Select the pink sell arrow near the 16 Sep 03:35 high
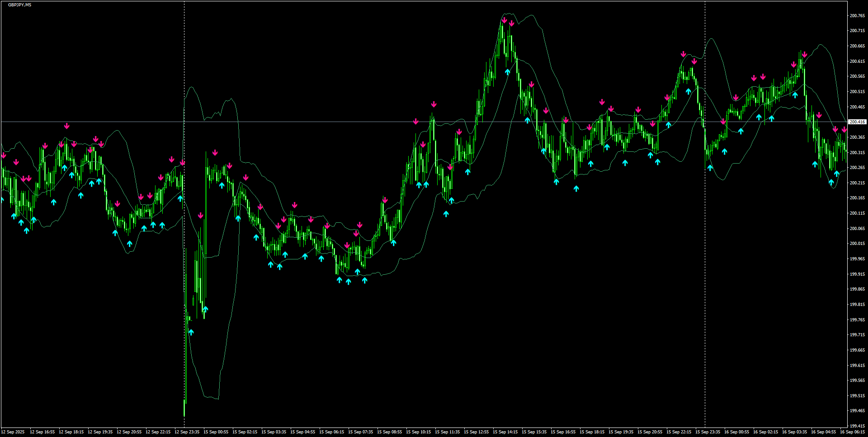 click(804, 53)
